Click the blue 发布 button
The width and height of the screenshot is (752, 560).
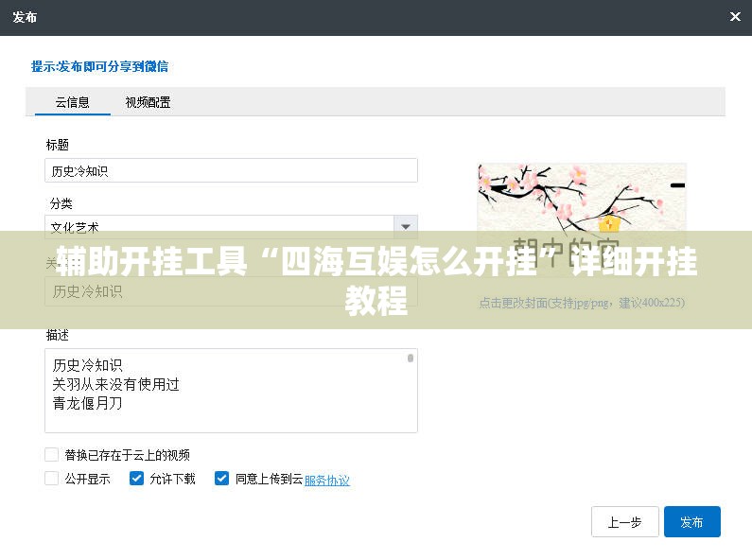pyautogui.click(x=692, y=521)
